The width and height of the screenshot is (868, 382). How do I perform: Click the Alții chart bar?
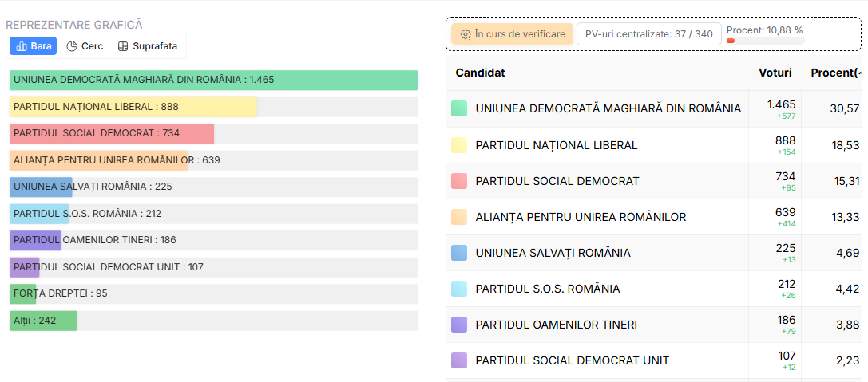pos(43,321)
